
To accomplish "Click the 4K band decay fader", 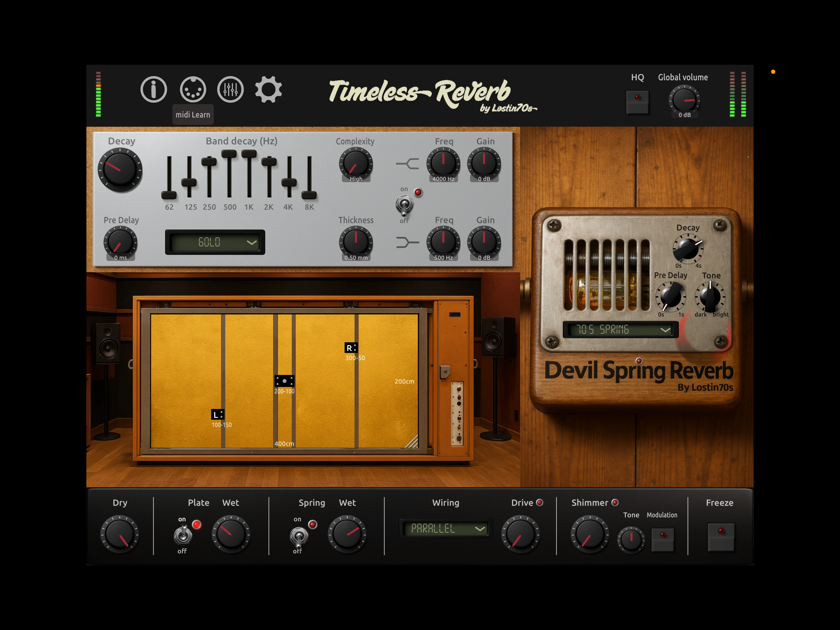I will 289,182.
